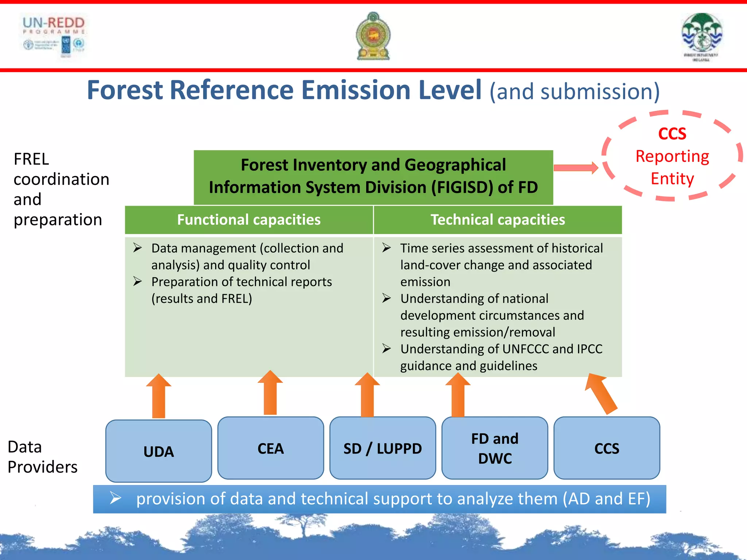Select the CEA data provider box

[271, 448]
